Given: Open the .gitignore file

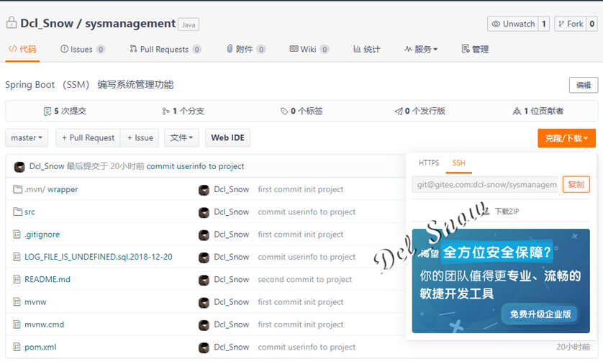Looking at the screenshot, I should (x=42, y=235).
